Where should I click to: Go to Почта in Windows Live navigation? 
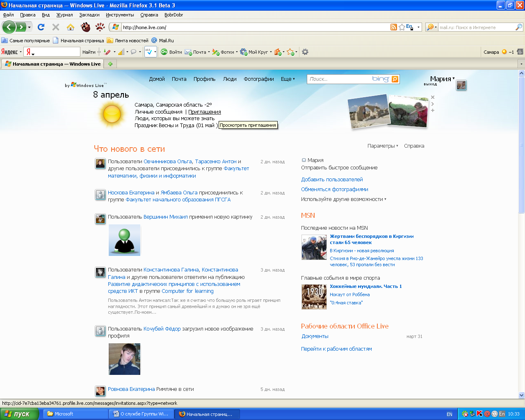[x=179, y=79]
